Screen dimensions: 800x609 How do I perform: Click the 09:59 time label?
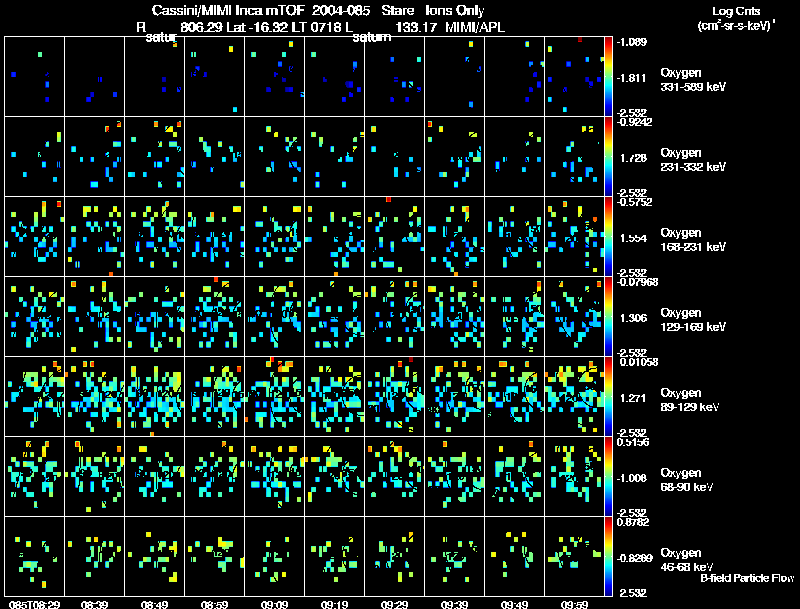(x=574, y=604)
